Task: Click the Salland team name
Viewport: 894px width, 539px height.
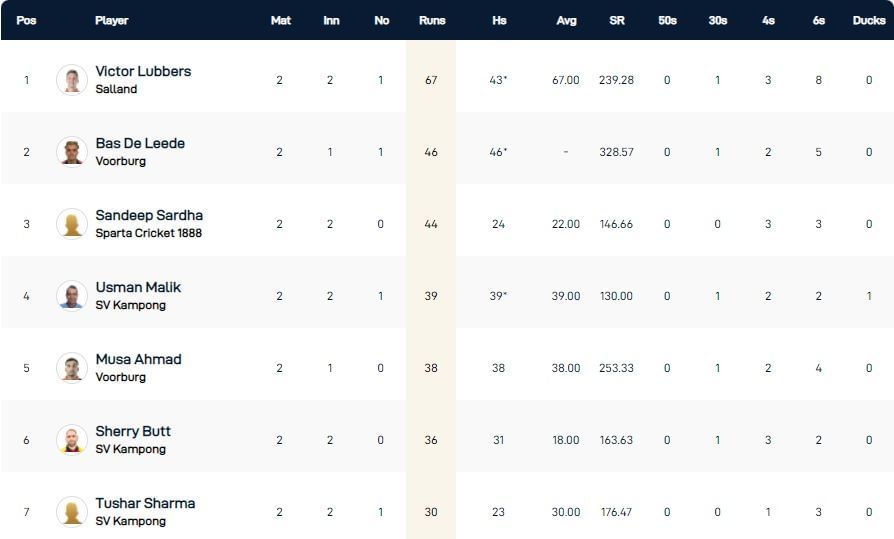Action: pyautogui.click(x=116, y=89)
